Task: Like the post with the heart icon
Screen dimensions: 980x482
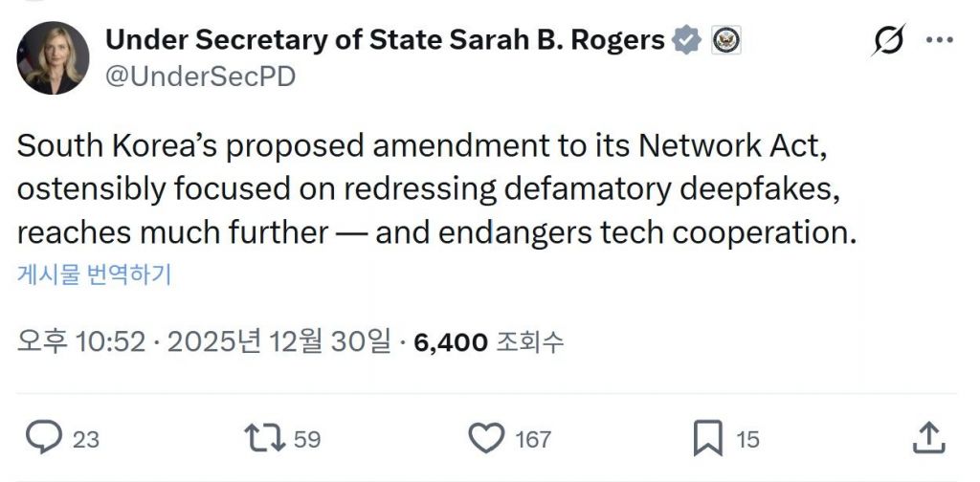Action: pyautogui.click(x=486, y=439)
